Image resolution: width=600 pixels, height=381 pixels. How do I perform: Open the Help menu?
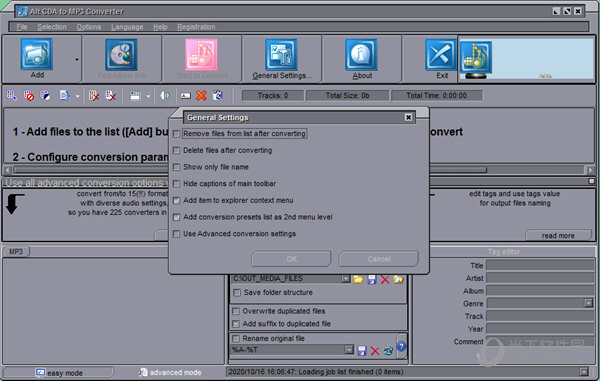160,27
